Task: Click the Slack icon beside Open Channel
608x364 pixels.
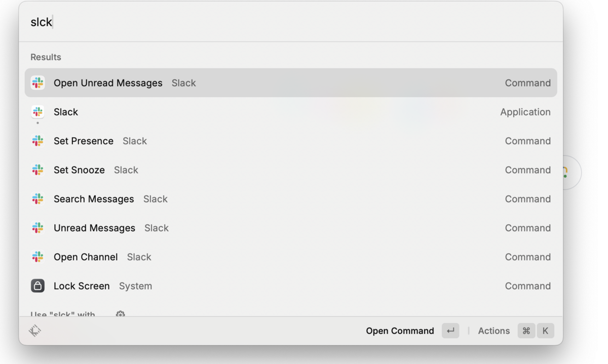Action: (37, 257)
